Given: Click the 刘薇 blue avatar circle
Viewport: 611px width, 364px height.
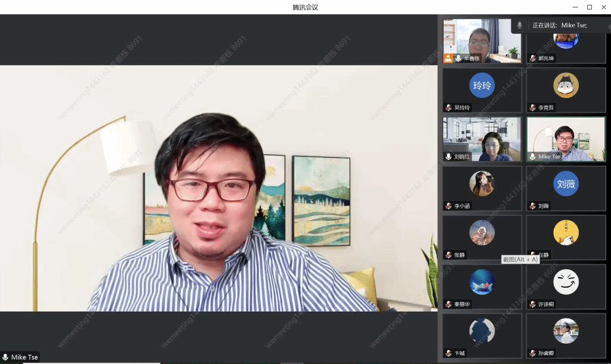Looking at the screenshot, I should tap(566, 183).
